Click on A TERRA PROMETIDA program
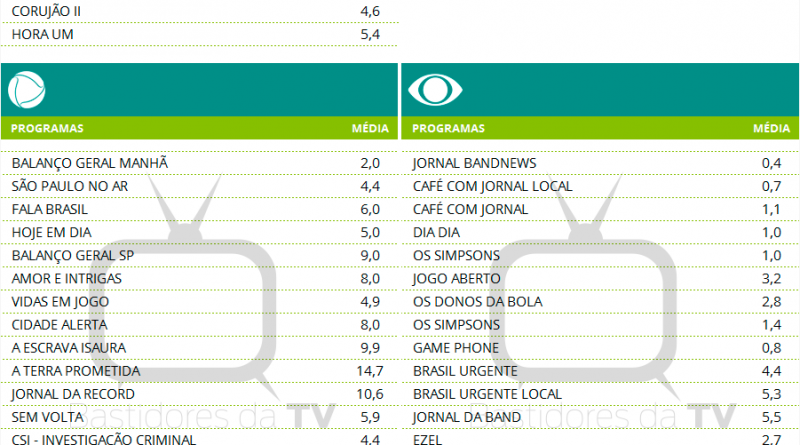 [75, 371]
